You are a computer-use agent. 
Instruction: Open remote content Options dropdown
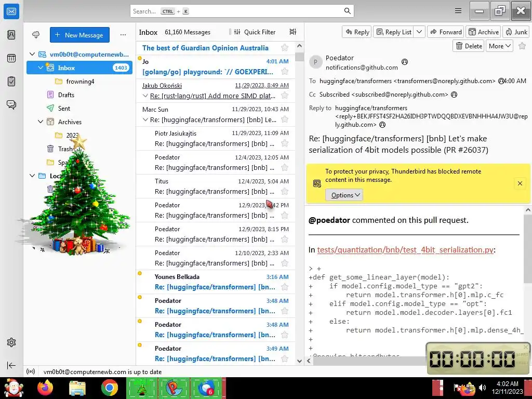pyautogui.click(x=344, y=195)
